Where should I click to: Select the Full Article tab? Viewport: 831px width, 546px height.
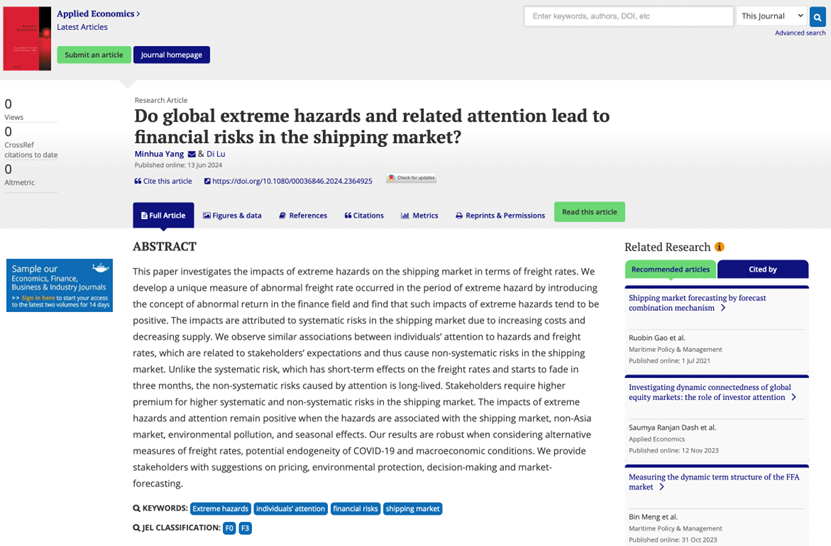163,215
